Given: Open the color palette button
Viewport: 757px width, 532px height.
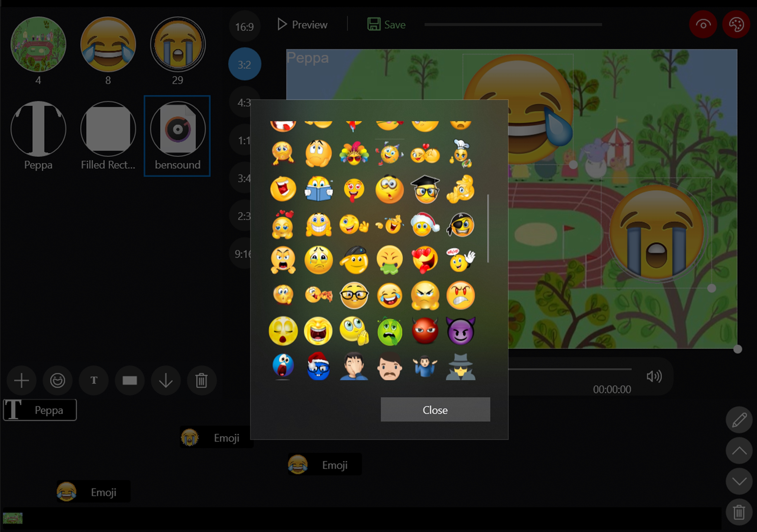Looking at the screenshot, I should coord(736,25).
